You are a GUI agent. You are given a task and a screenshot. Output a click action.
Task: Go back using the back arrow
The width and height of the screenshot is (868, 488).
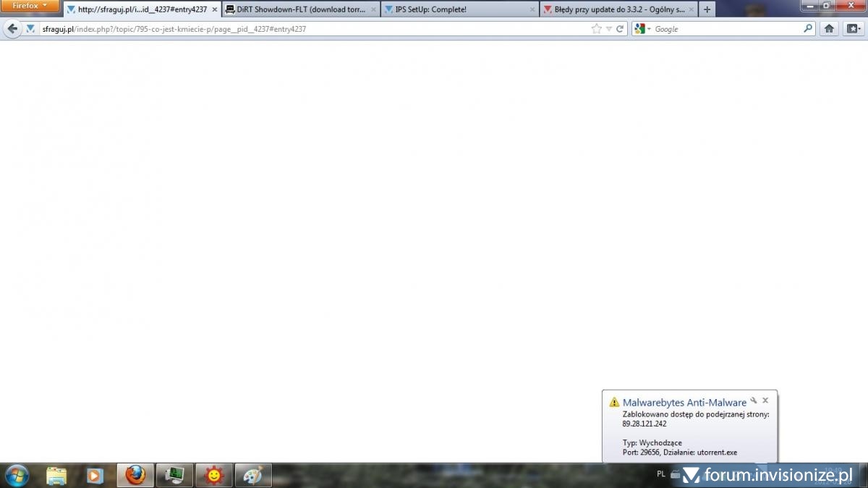[12, 29]
